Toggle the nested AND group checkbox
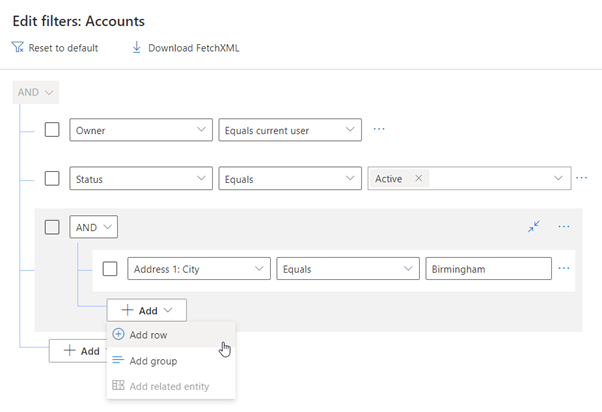The image size is (602, 412). point(52,227)
